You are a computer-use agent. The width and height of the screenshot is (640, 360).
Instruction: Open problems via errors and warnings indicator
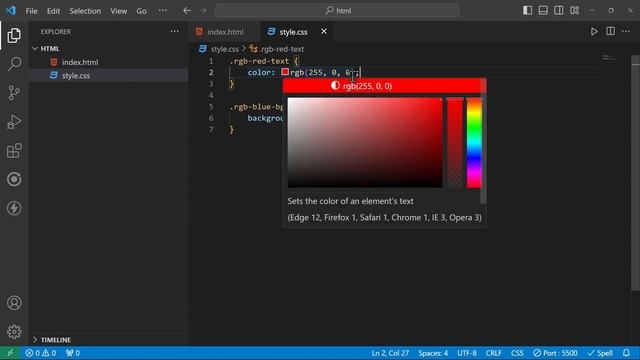tap(40, 353)
